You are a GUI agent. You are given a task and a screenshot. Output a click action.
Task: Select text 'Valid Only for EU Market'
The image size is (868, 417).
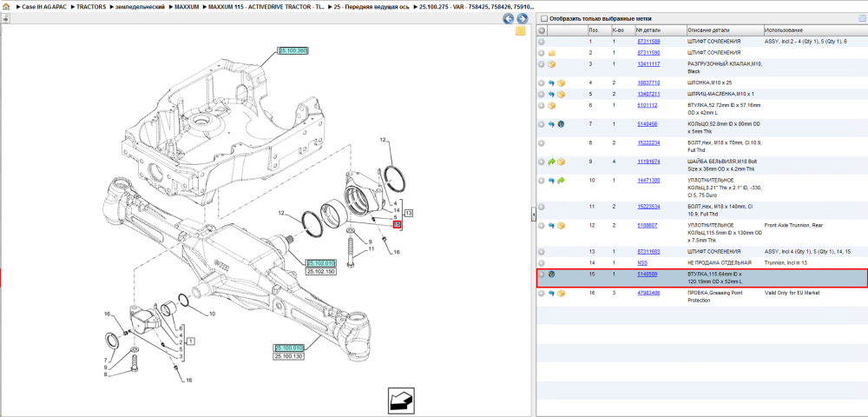792,293
